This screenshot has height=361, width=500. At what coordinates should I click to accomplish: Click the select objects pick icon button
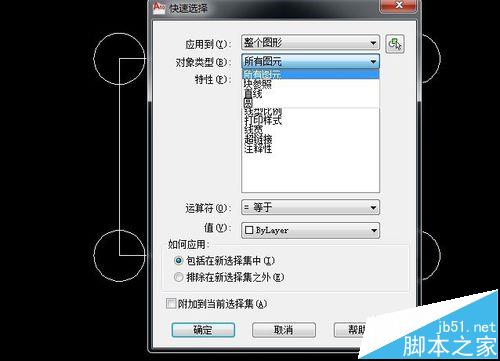coord(395,44)
